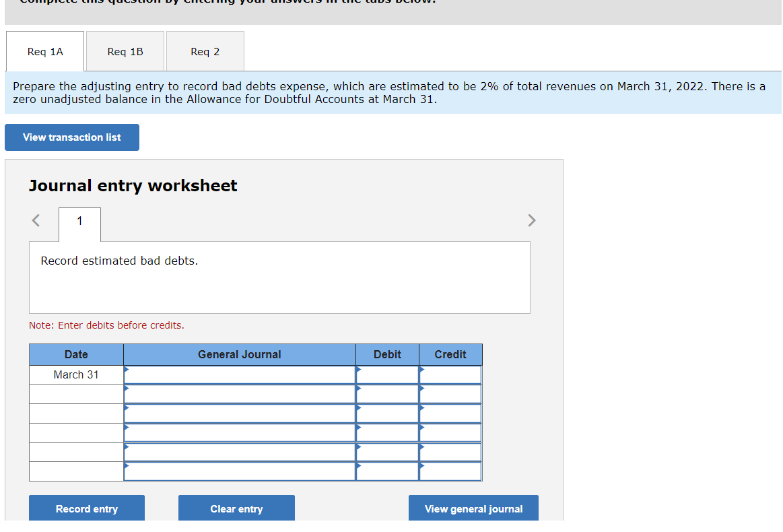Go to previous journal entry with left arrow
Viewport: 783px width, 532px height.
tap(36, 220)
